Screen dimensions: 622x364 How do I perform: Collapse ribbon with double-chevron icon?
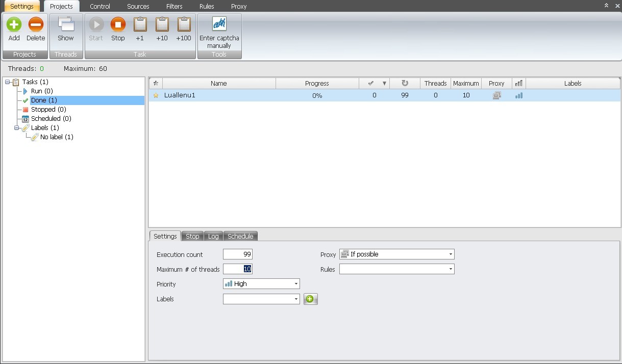pyautogui.click(x=606, y=6)
